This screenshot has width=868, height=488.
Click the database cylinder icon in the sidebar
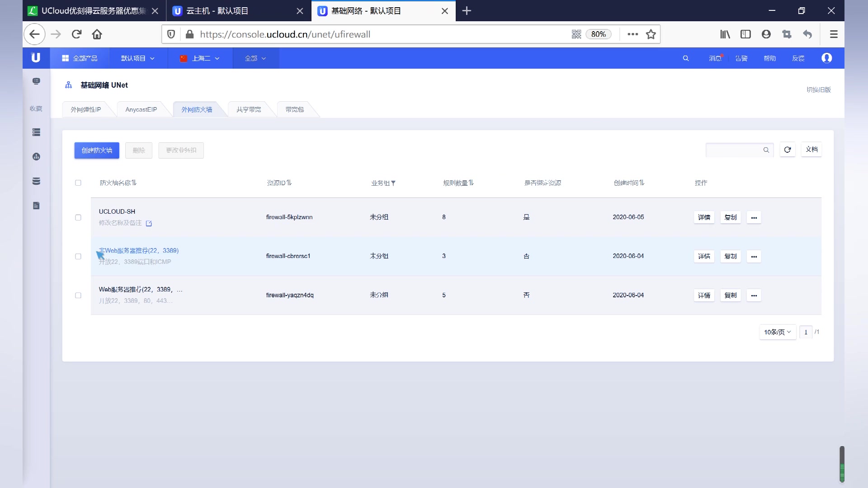tap(36, 181)
